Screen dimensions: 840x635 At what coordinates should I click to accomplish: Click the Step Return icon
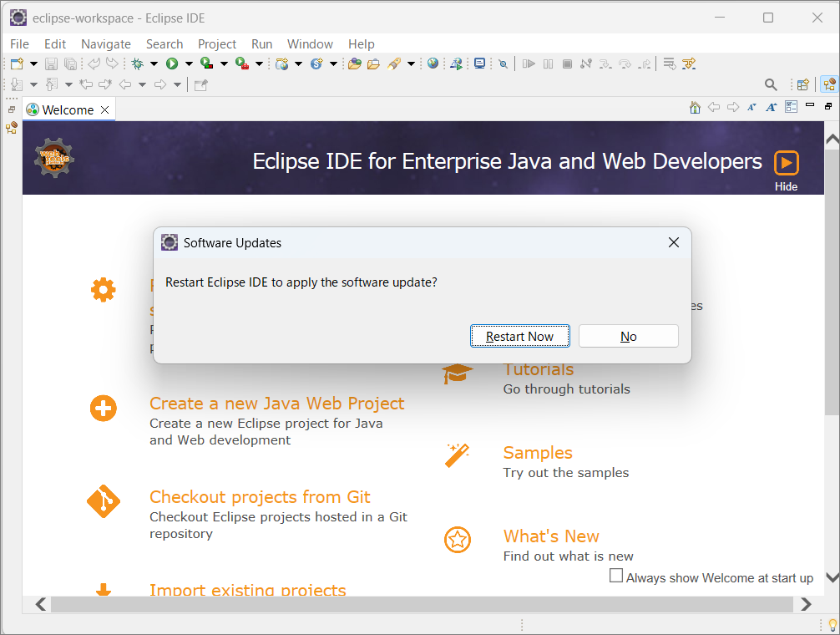645,63
